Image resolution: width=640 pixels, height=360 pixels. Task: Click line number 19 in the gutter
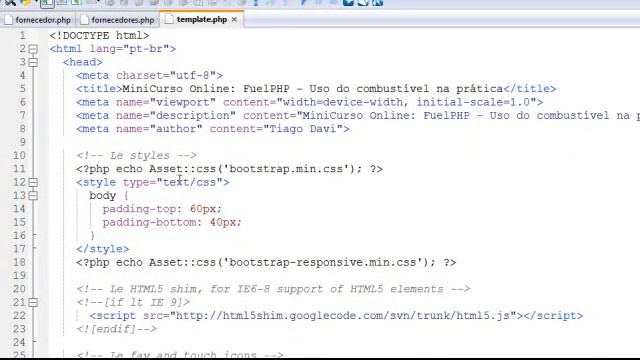click(19, 276)
